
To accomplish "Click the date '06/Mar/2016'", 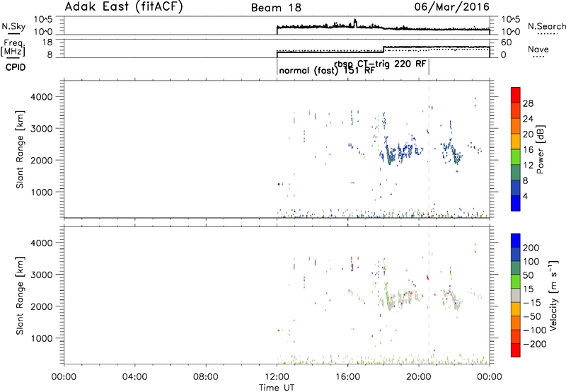I will click(x=452, y=7).
